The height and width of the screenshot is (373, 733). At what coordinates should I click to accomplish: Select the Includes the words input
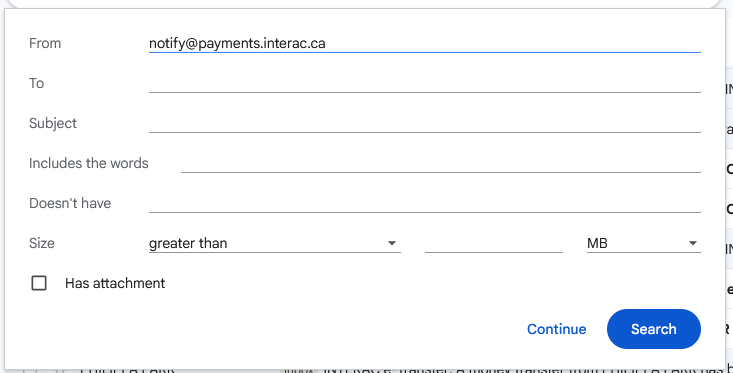coord(440,164)
